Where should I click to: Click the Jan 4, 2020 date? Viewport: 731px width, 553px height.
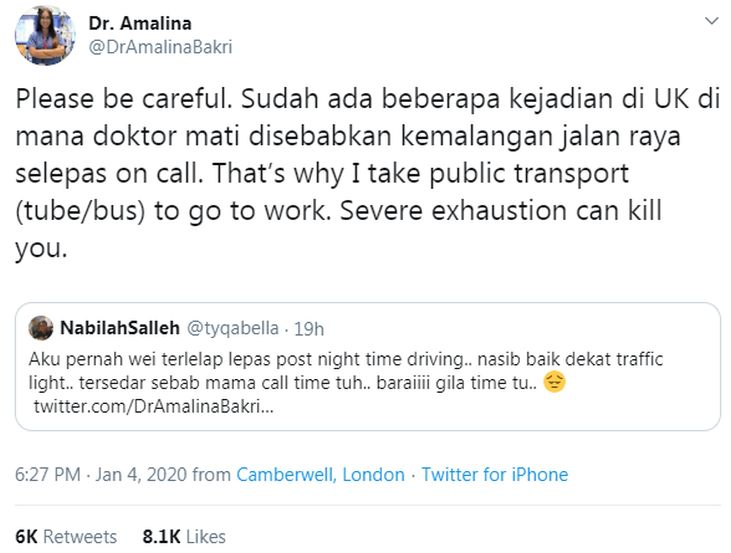click(x=141, y=475)
